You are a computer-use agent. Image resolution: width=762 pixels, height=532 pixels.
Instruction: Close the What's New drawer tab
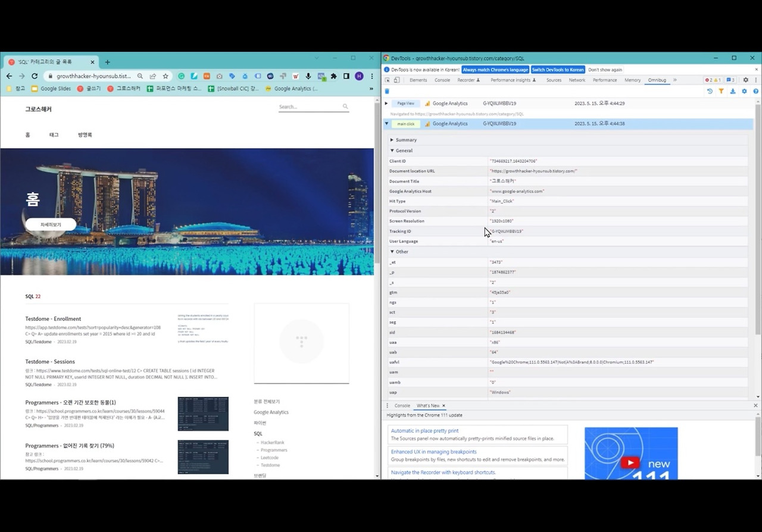[444, 406]
